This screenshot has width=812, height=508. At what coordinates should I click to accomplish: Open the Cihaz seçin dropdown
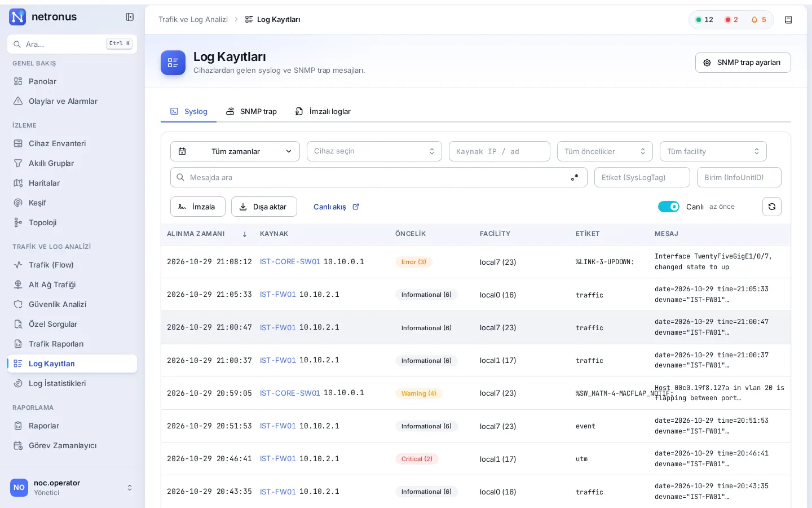374,151
